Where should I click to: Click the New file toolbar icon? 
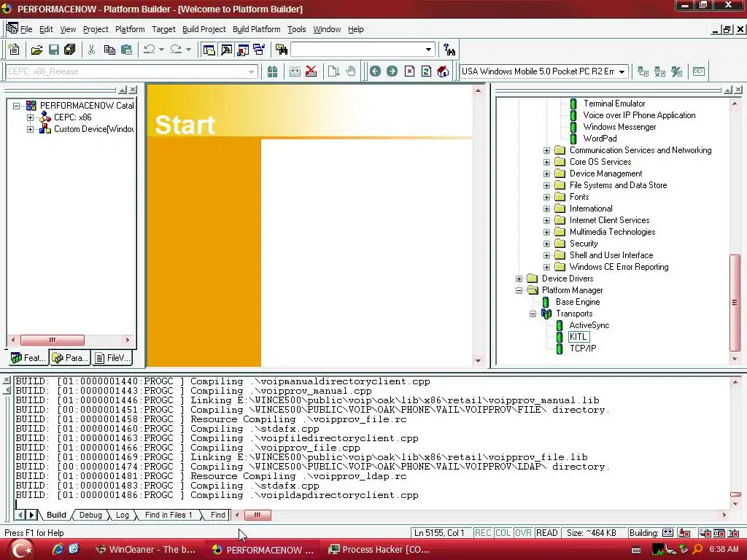click(14, 50)
